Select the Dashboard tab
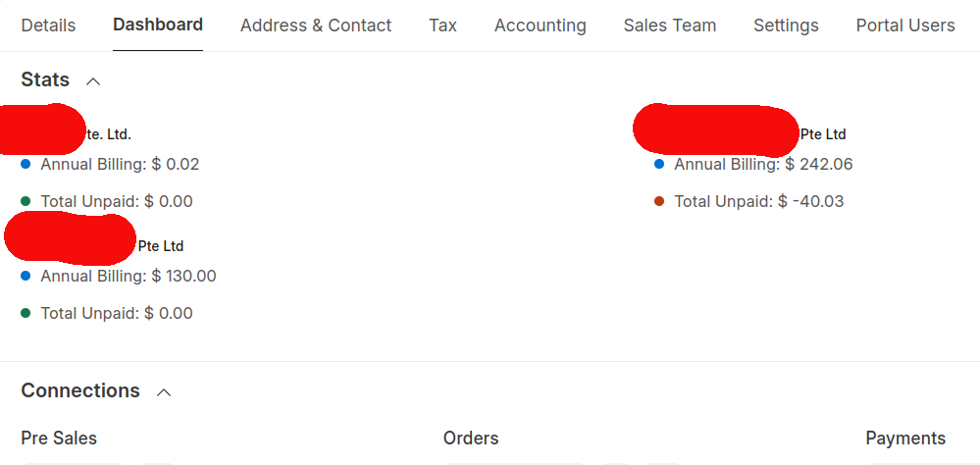980x465 pixels. point(158,26)
